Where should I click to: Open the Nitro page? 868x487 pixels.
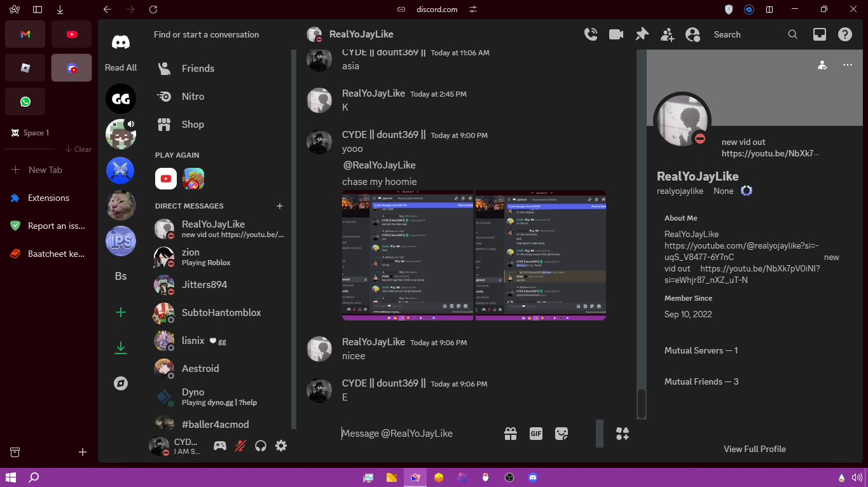coord(221,97)
